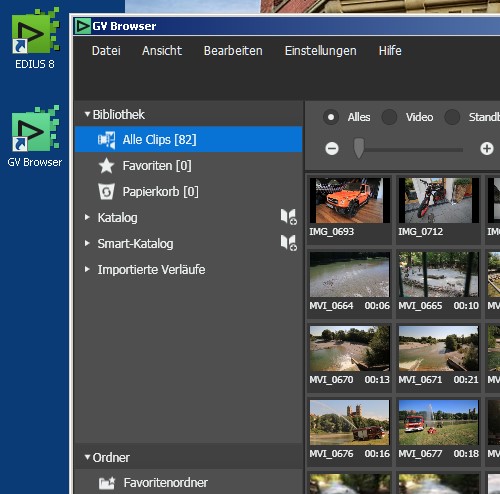Increase thumbnail size with plus button
The image size is (500, 494).
pos(487,149)
